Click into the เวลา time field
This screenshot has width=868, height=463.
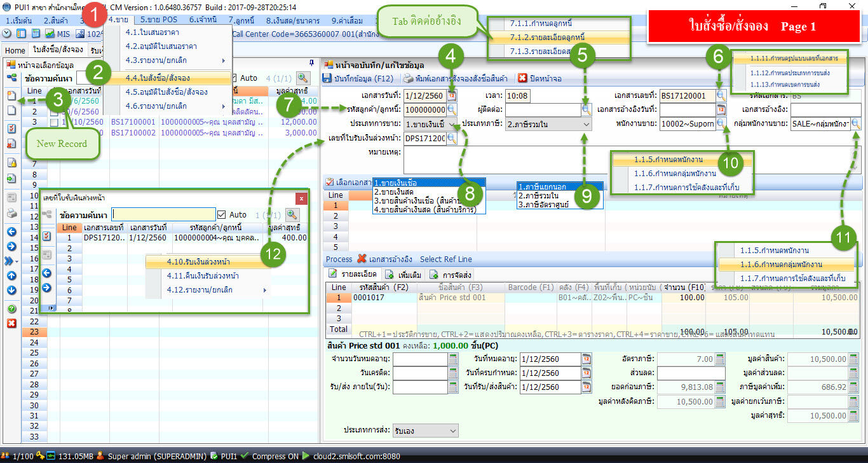coord(517,95)
